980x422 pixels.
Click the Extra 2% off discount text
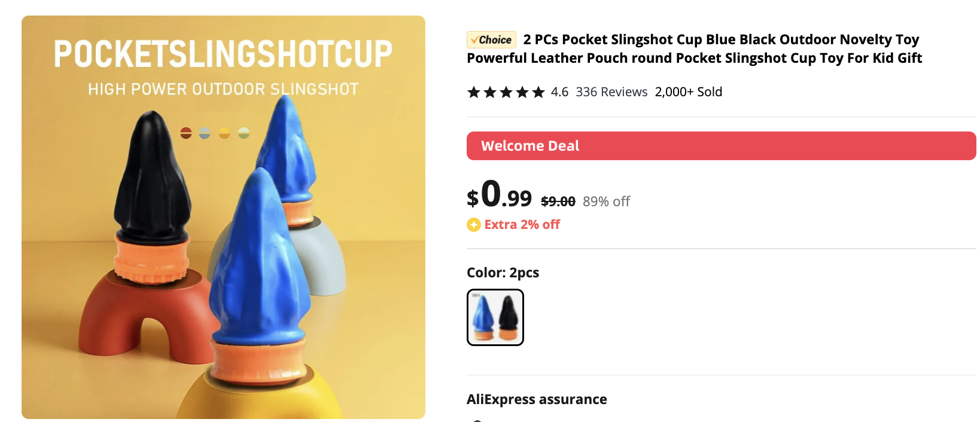pyautogui.click(x=522, y=225)
